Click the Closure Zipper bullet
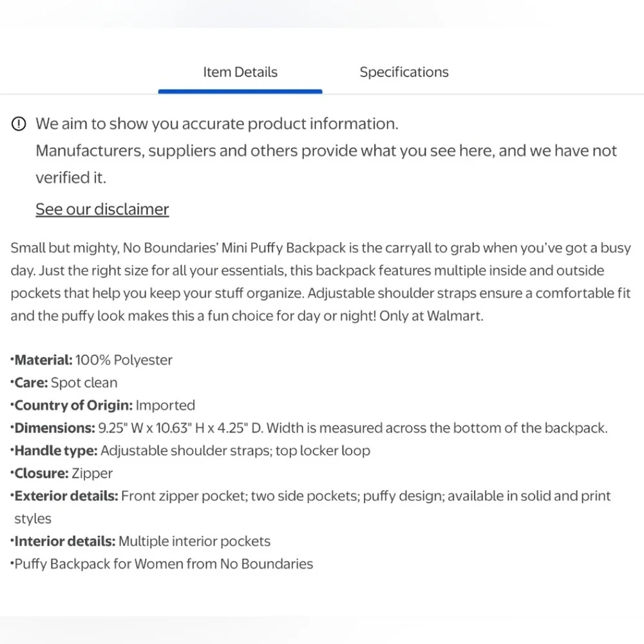This screenshot has height=644, width=644. coord(61,473)
